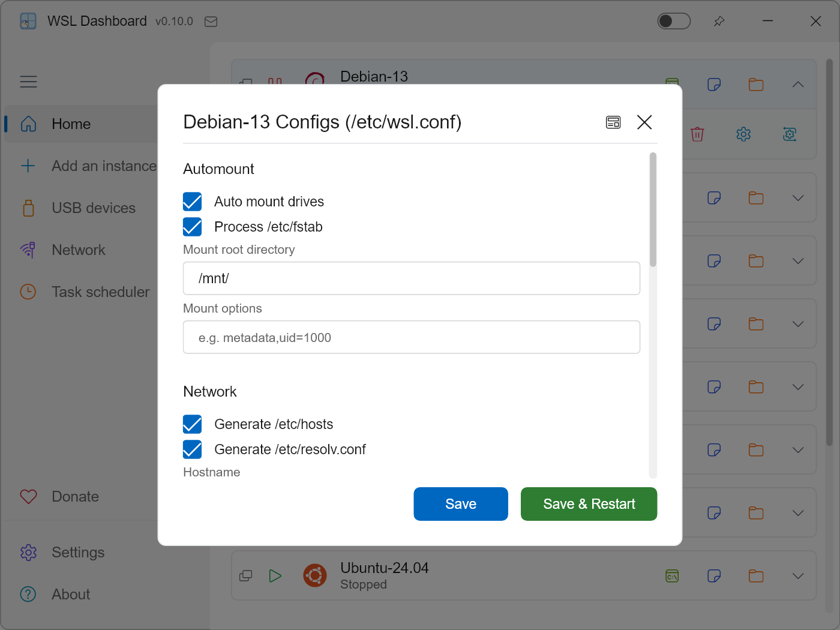
Task: Click the sticky note icon in Debian-13 row
Action: (x=714, y=85)
